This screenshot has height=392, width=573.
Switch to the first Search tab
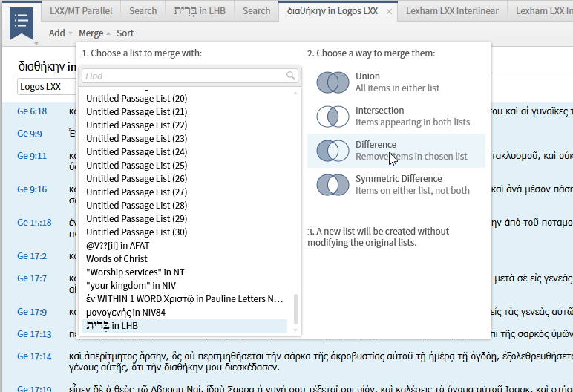(x=143, y=11)
